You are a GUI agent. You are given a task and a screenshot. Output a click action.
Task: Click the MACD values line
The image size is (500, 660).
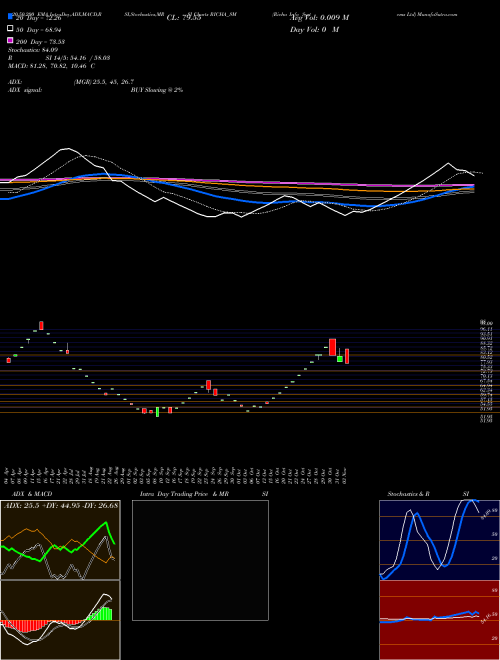tap(51, 66)
